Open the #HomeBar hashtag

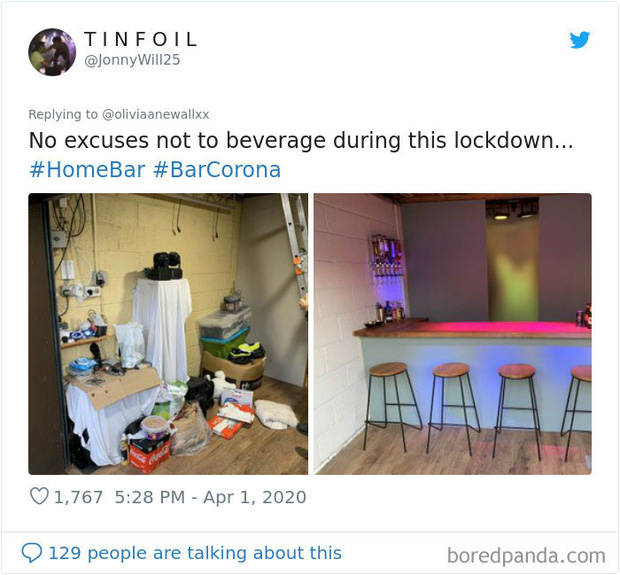coord(87,170)
